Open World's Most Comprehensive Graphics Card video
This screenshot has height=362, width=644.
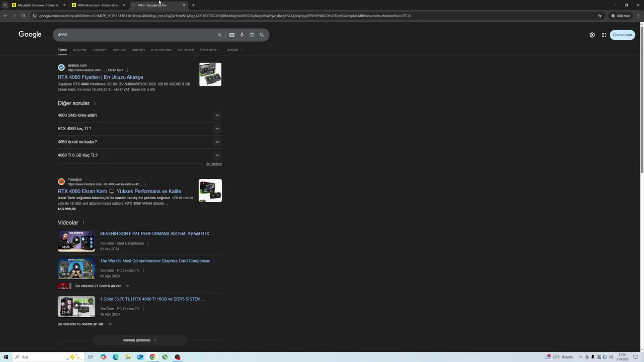(x=157, y=261)
